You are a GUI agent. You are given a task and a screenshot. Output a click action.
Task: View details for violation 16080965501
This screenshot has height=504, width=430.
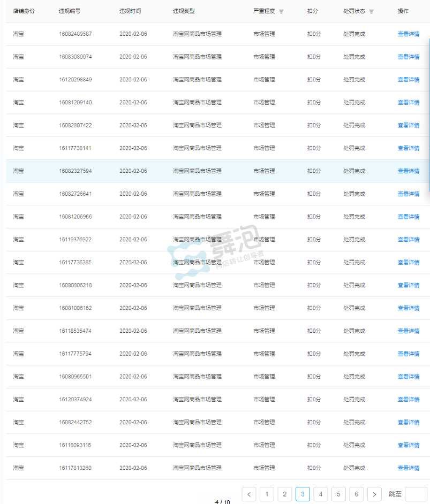coord(408,377)
